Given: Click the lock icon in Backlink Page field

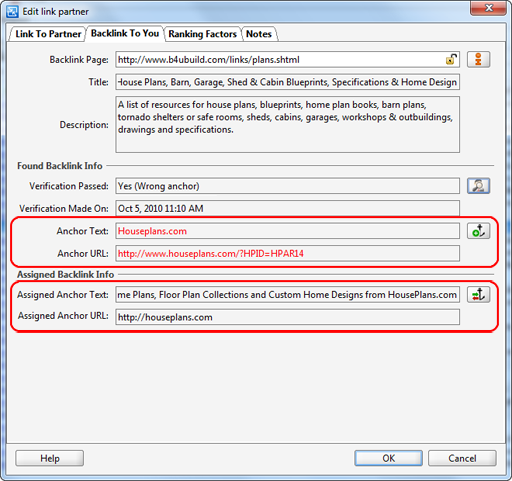Looking at the screenshot, I should [451, 59].
